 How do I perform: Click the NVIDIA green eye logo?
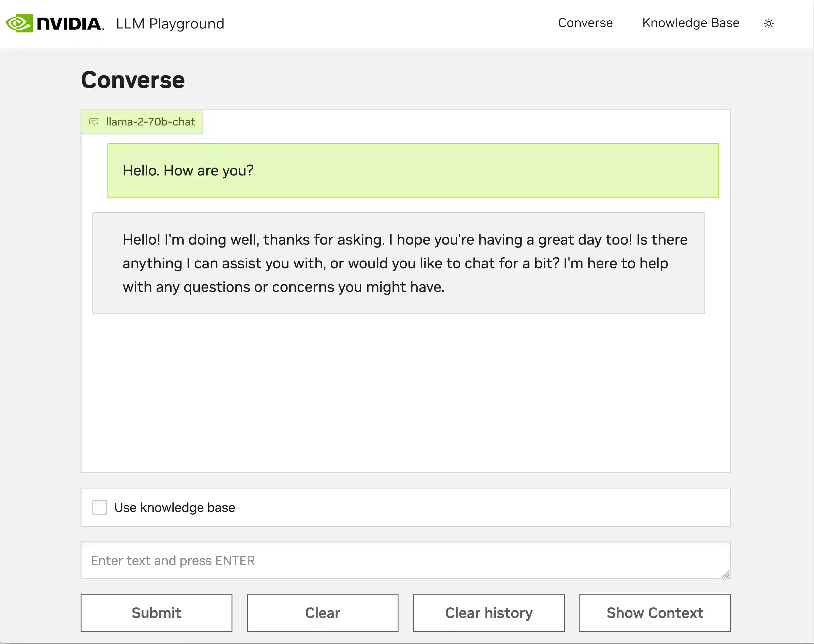[19, 23]
